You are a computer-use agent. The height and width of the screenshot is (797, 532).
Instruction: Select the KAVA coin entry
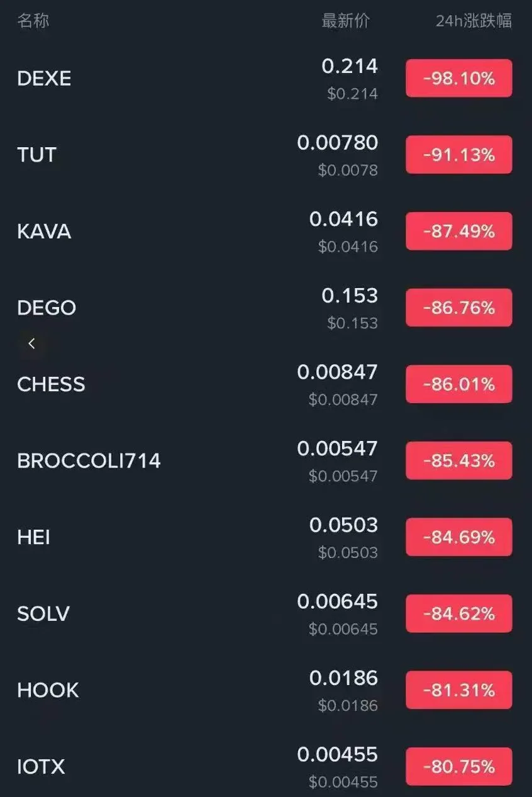pyautogui.click(x=44, y=231)
